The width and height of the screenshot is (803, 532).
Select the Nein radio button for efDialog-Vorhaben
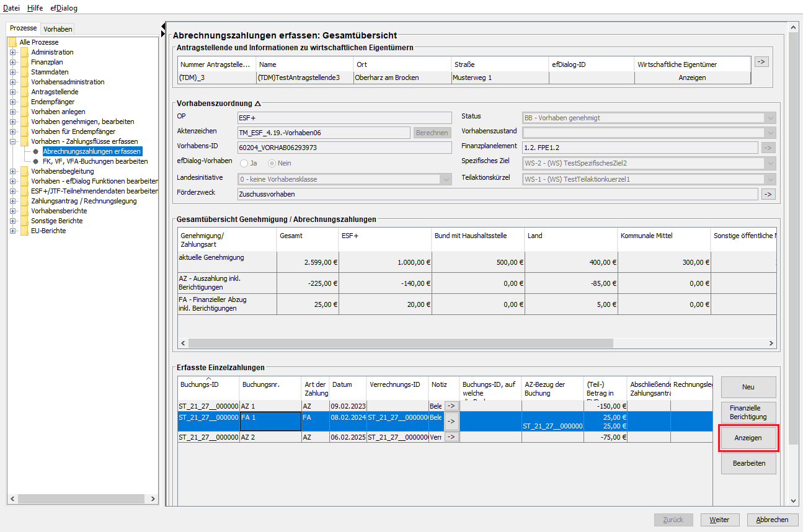(x=272, y=163)
